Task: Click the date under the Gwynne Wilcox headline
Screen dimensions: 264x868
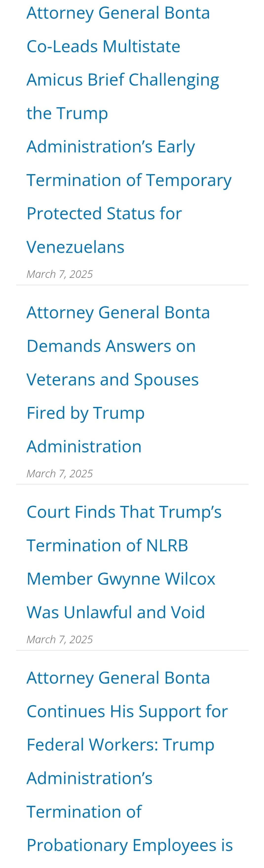Action: (x=60, y=639)
